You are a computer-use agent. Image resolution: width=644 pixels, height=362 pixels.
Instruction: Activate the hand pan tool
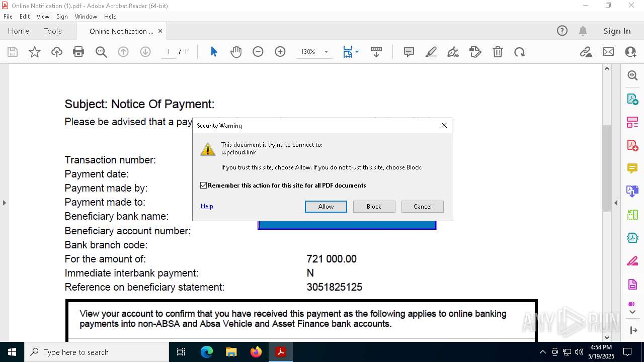[236, 52]
